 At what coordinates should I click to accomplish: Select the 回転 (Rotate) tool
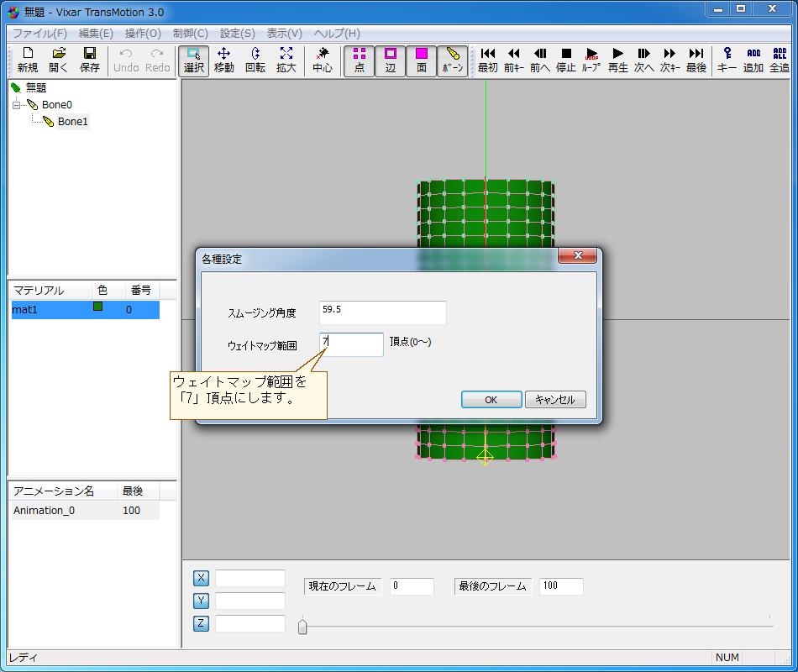coord(255,60)
